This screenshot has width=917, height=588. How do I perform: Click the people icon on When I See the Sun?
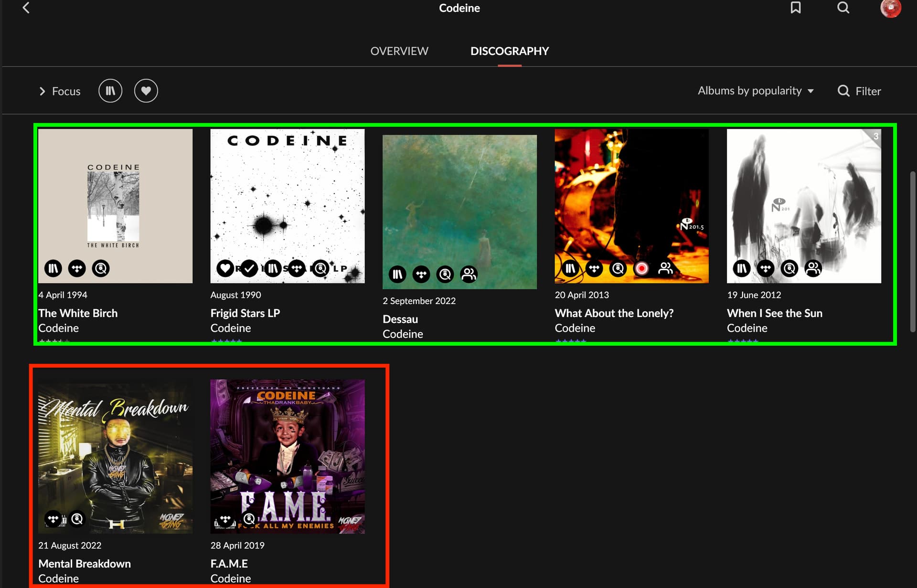point(813,268)
